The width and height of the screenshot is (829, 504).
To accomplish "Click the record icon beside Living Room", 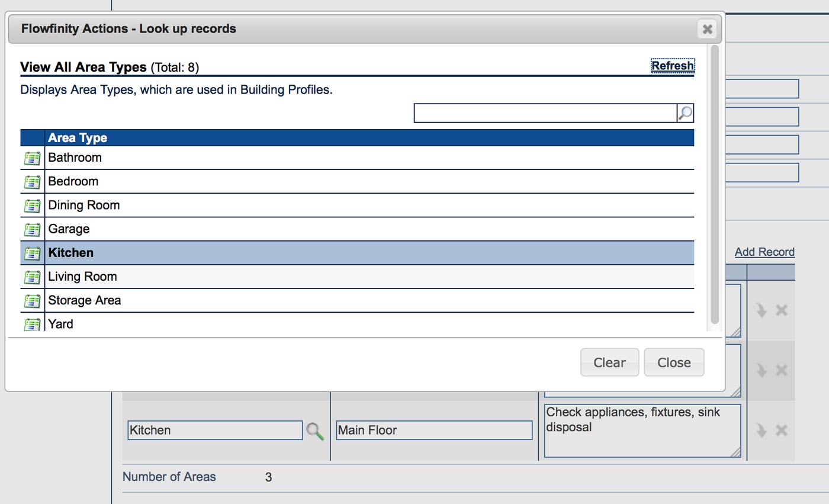I will (x=32, y=277).
